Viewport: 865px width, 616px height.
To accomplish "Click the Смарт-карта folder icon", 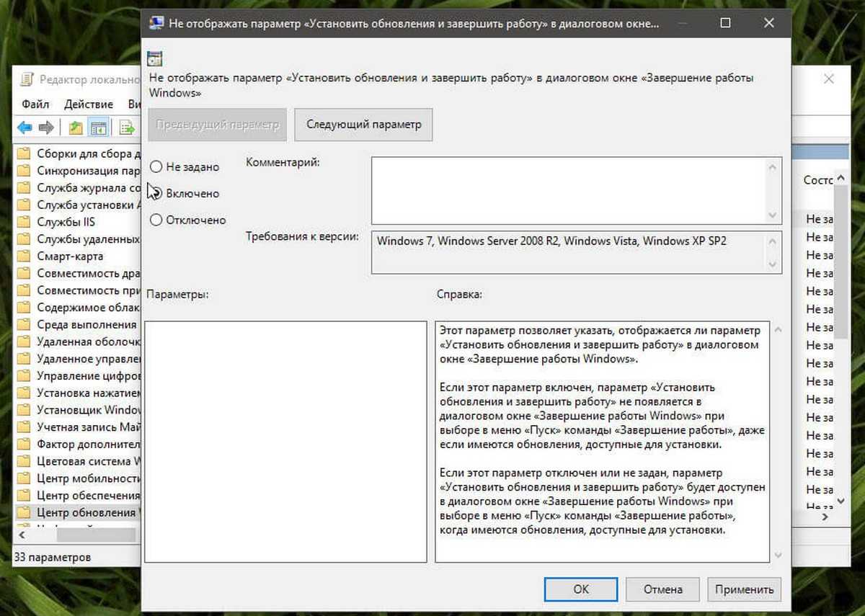I will pos(24,256).
